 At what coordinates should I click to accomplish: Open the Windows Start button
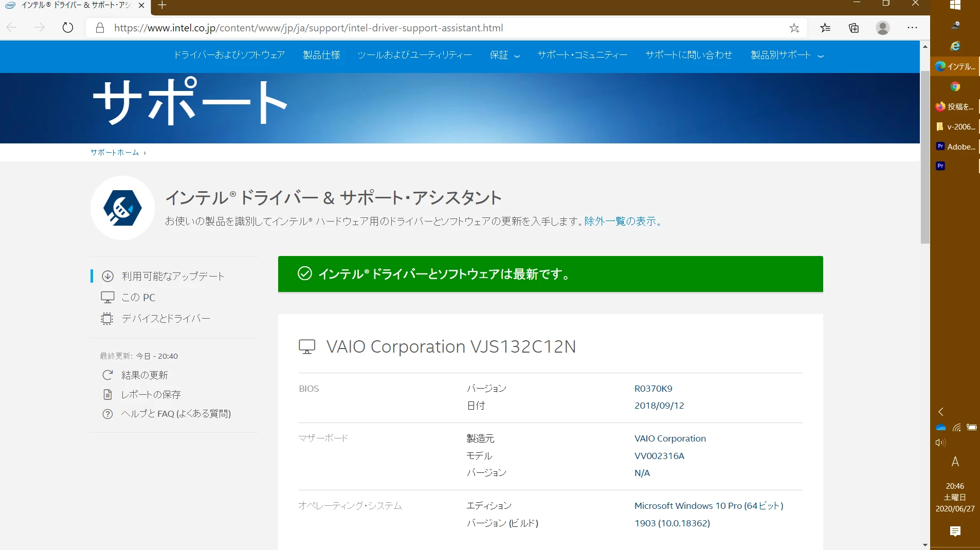[x=955, y=5]
